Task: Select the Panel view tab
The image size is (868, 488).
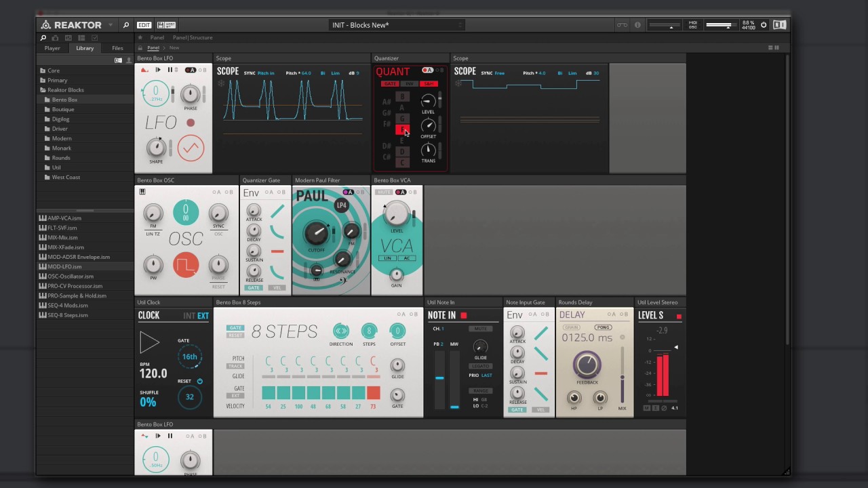Action: click(x=157, y=37)
